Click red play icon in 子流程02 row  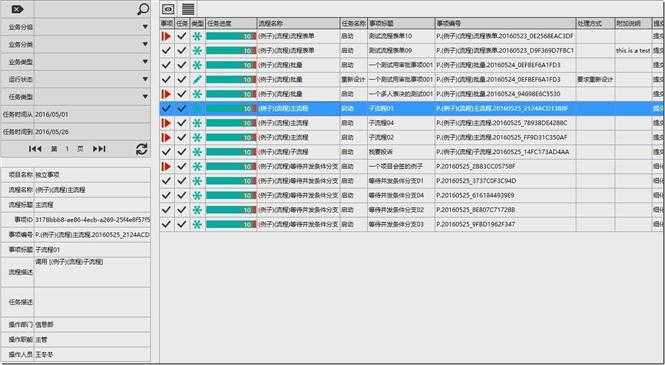[166, 137]
